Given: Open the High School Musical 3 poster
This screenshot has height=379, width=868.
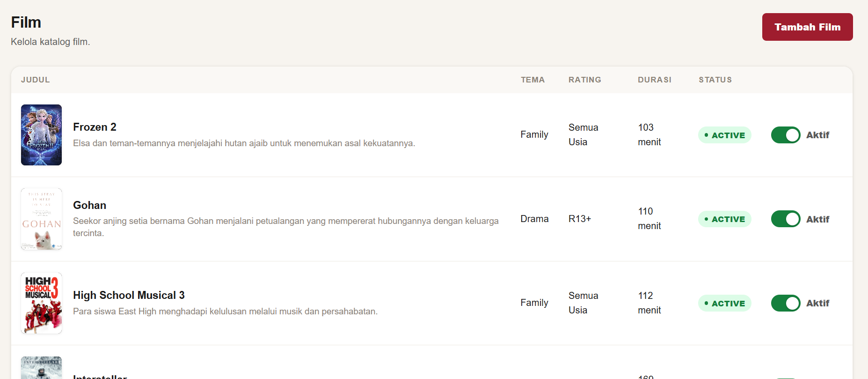Looking at the screenshot, I should point(41,303).
